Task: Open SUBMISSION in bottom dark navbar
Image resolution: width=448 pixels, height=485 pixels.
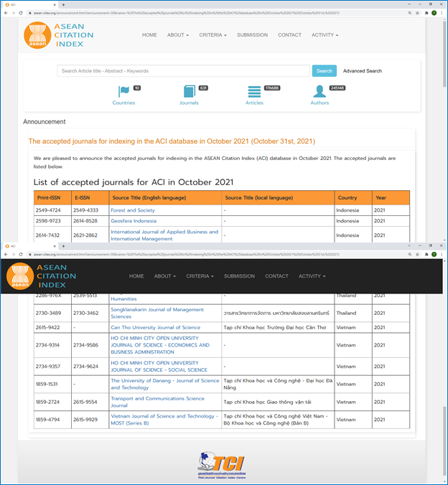Action: (x=239, y=276)
